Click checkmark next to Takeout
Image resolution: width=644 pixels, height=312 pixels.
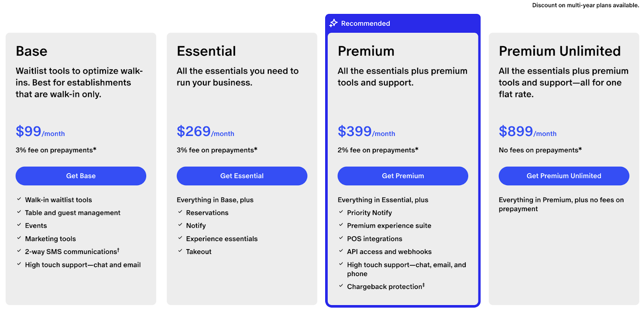pos(180,251)
